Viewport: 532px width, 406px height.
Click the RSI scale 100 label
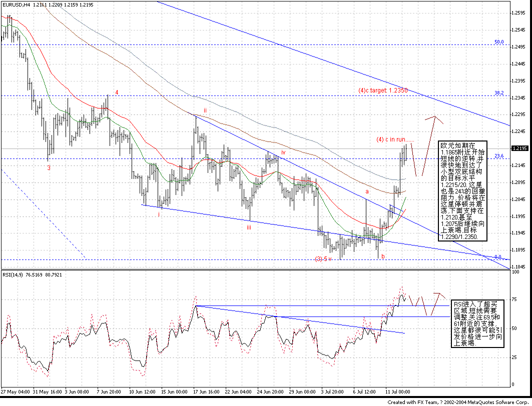515,272
